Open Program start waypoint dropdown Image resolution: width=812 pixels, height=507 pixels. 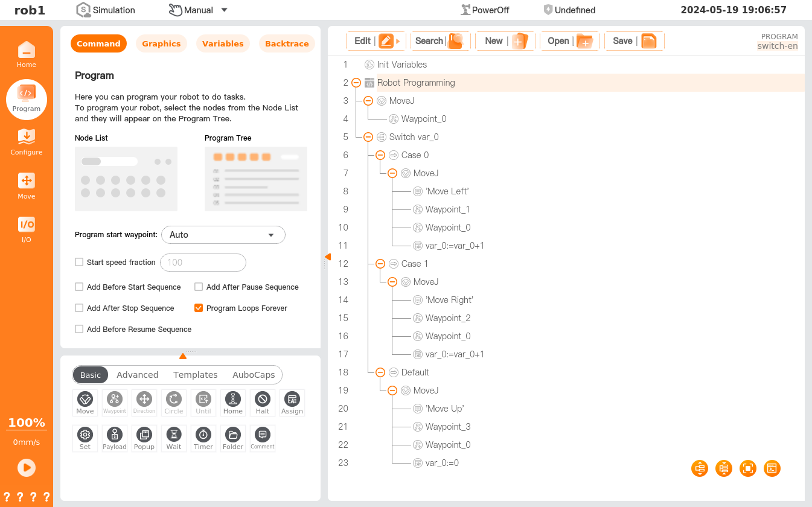(222, 235)
